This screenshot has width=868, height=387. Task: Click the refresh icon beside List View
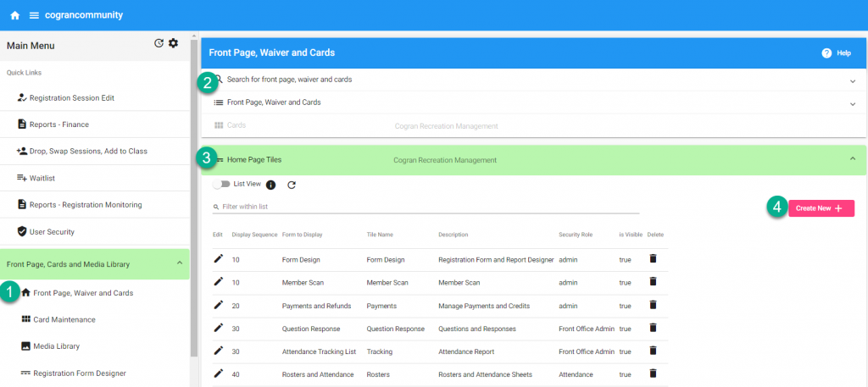(292, 184)
